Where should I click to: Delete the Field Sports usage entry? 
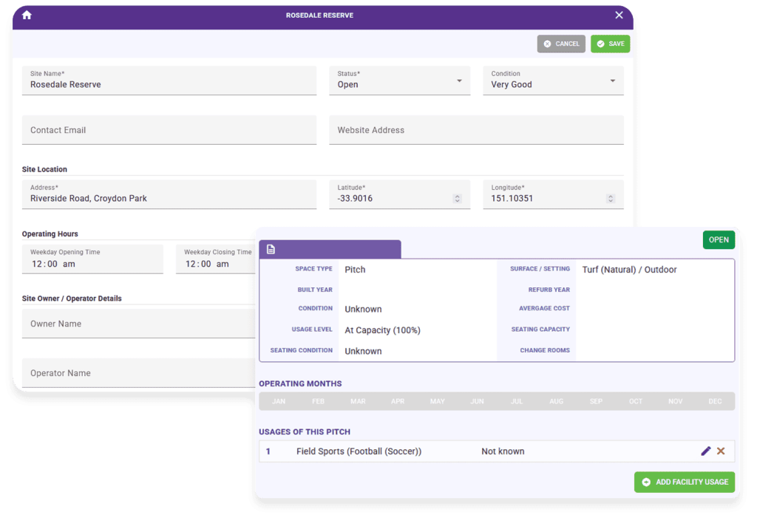click(721, 451)
